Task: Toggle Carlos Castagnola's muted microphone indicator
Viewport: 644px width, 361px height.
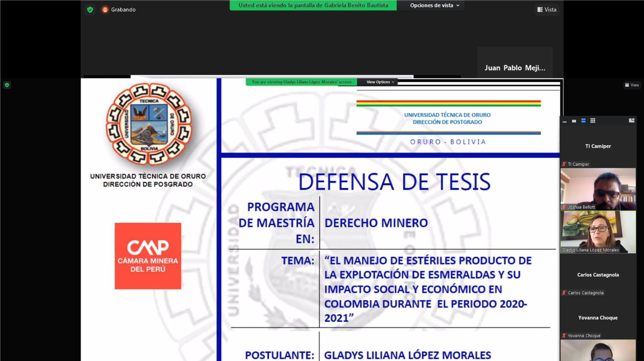Action: pos(563,292)
